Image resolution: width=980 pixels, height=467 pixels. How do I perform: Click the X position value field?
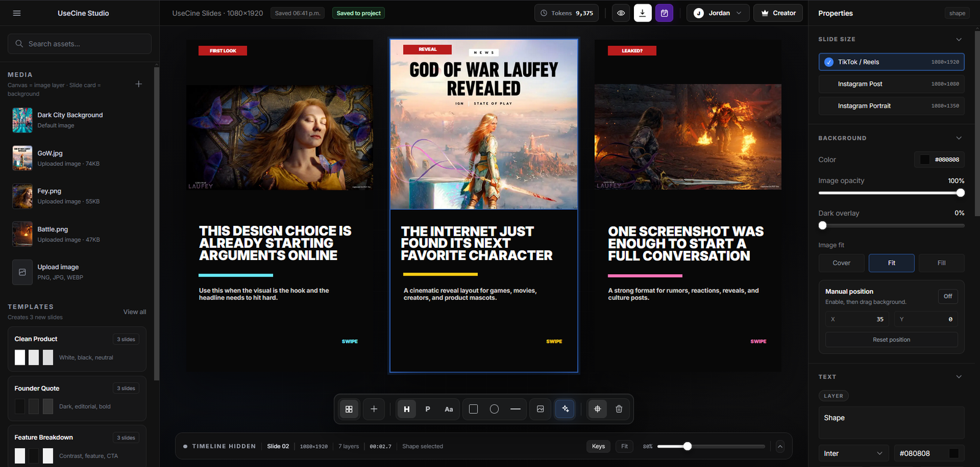(858, 319)
